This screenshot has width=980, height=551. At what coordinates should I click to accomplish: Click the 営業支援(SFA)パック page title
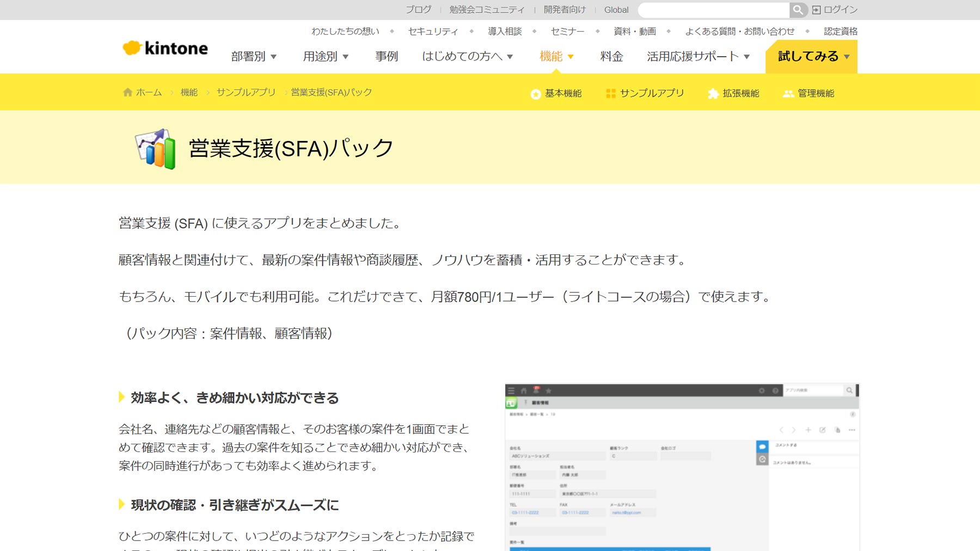291,148
